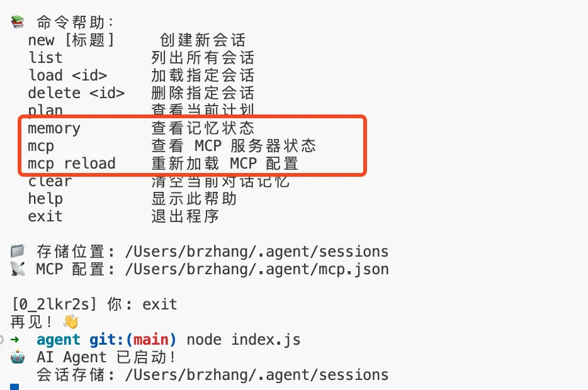The image size is (588, 390).
Task: Click the folder icon next to 存储位置
Action: point(17,251)
